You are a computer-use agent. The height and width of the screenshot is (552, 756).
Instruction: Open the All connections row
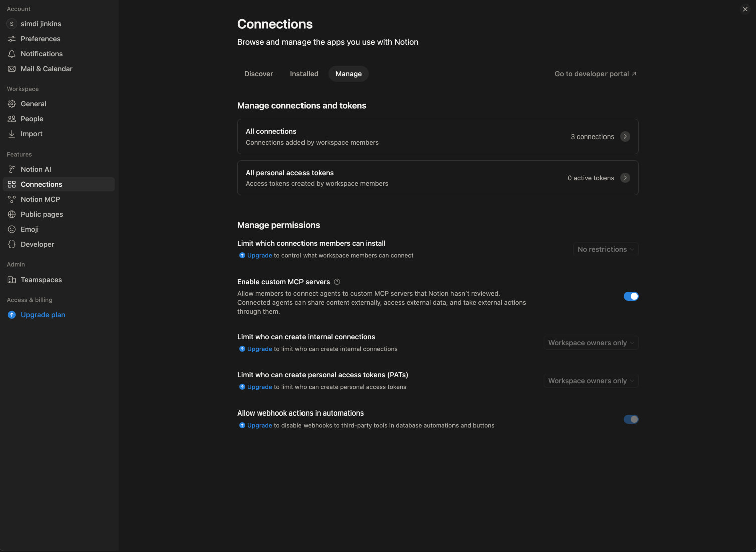point(438,136)
